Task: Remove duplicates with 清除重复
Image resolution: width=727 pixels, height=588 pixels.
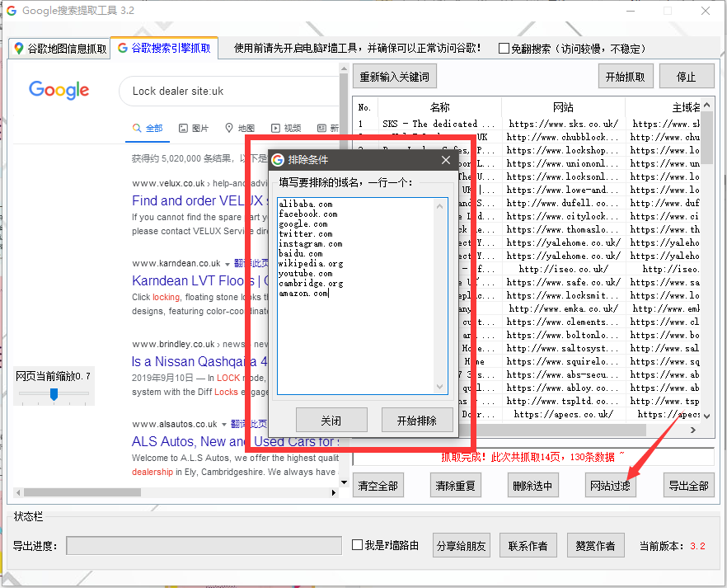Action: click(455, 486)
